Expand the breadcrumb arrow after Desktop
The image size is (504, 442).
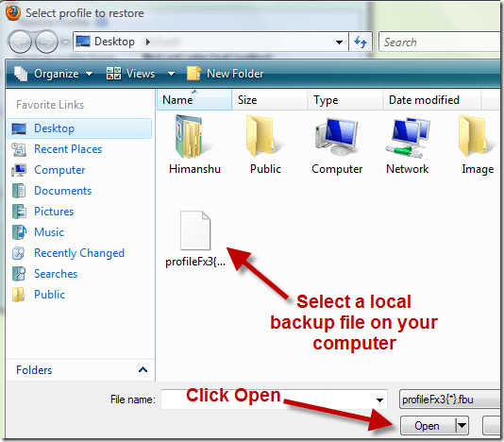coord(147,42)
